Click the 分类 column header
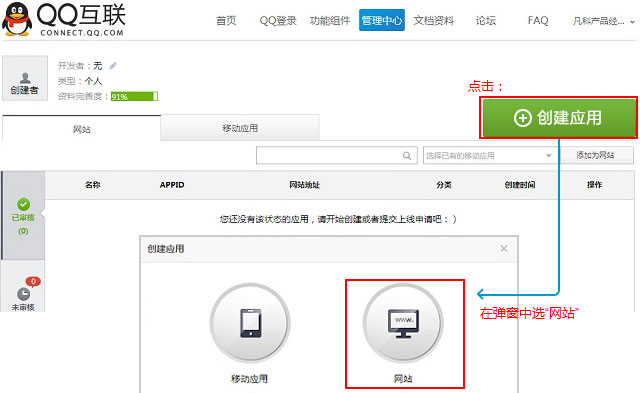Image resolution: width=640 pixels, height=393 pixels. tap(444, 185)
